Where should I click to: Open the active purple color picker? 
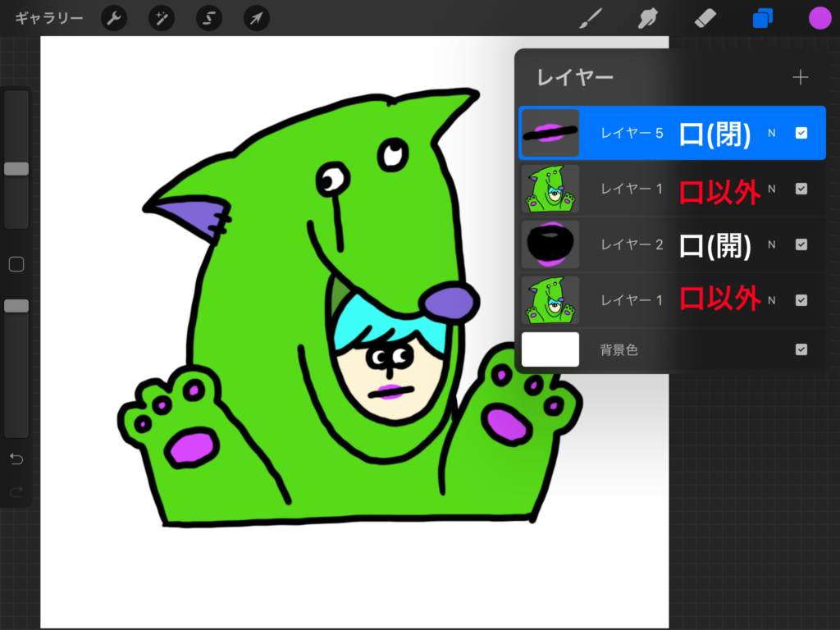[x=819, y=19]
